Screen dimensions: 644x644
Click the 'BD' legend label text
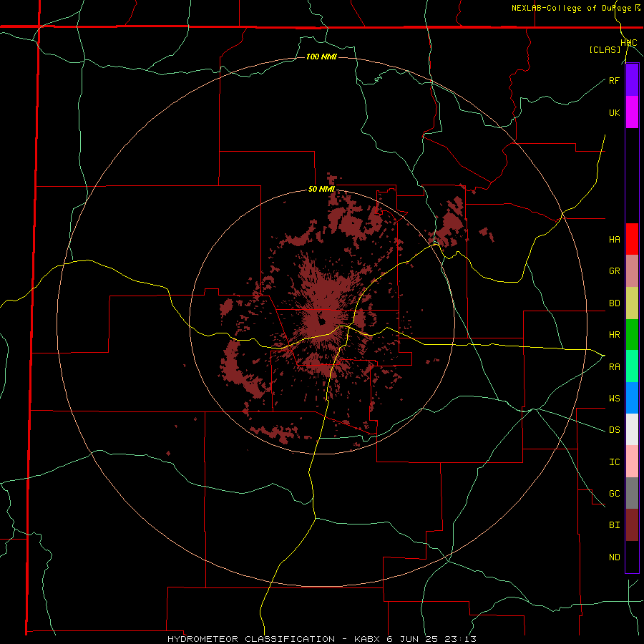pos(614,303)
